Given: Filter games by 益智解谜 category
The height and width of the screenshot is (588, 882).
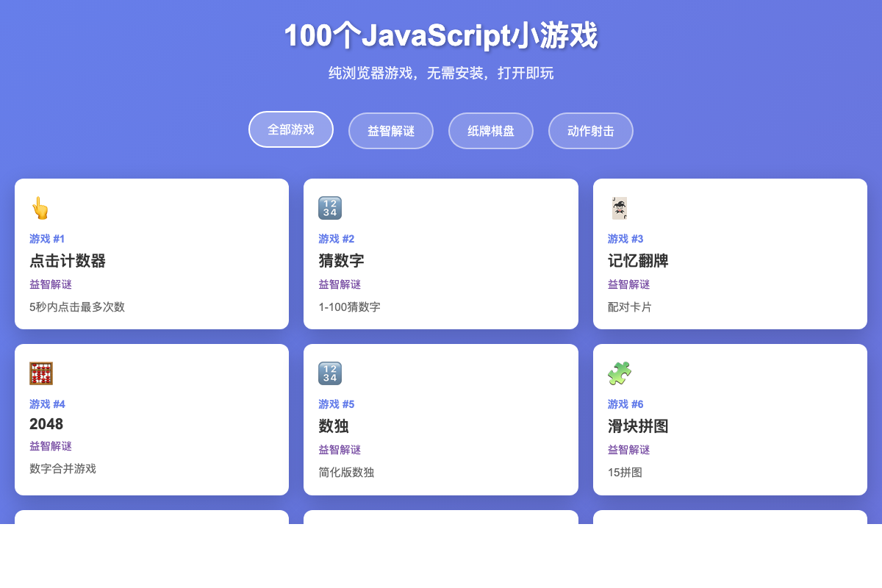Looking at the screenshot, I should (391, 131).
